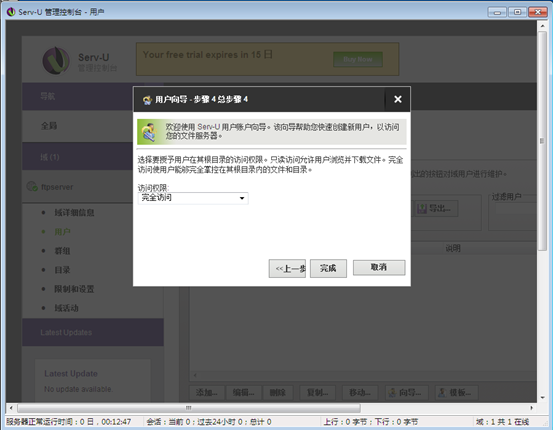Finish the wizard with 完成 button
The image size is (553, 430).
[328, 268]
